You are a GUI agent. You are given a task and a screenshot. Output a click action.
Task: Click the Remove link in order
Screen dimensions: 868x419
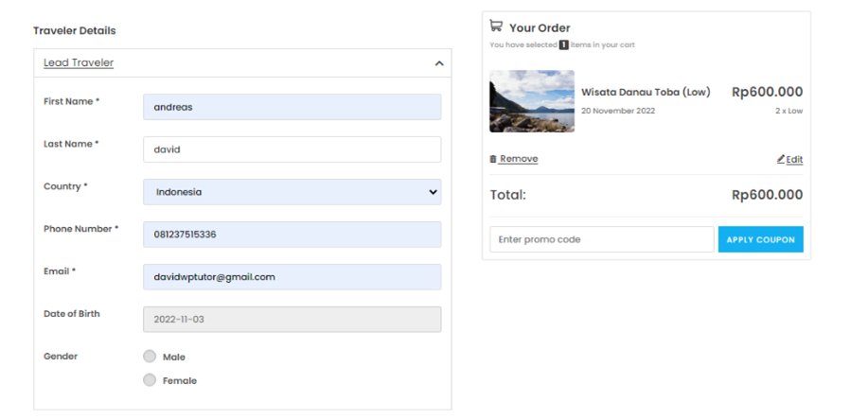coord(518,159)
